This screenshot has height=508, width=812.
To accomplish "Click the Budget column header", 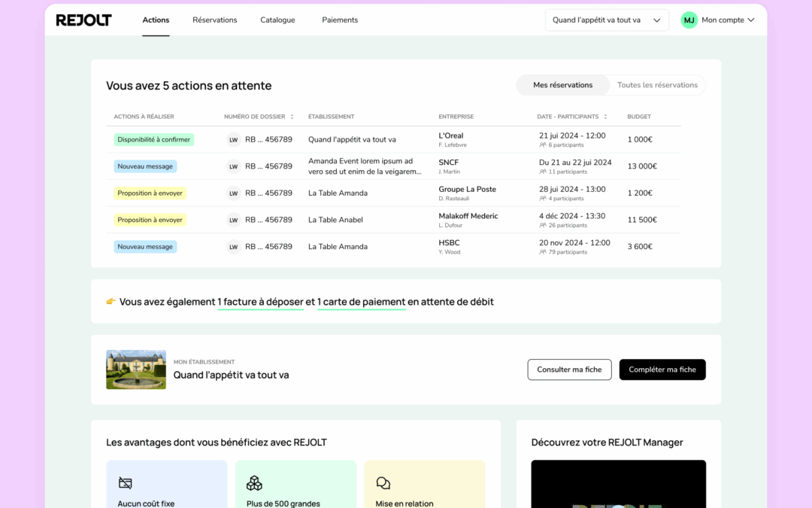I will pyautogui.click(x=639, y=117).
